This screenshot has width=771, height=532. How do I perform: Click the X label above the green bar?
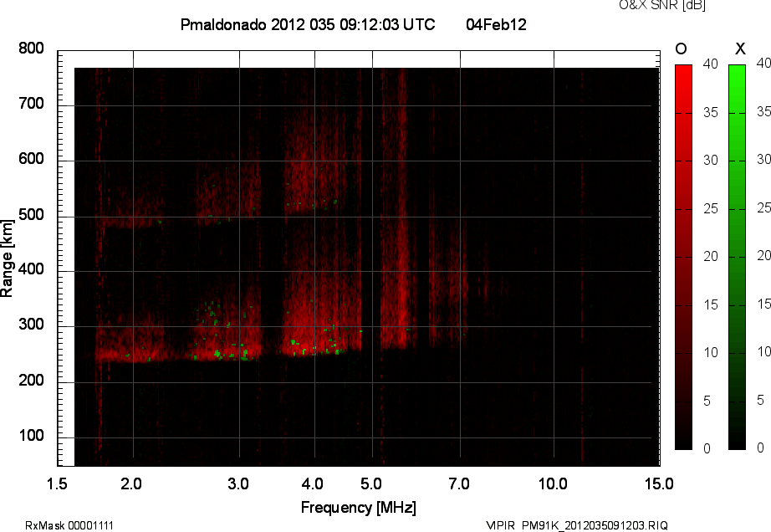click(x=739, y=49)
